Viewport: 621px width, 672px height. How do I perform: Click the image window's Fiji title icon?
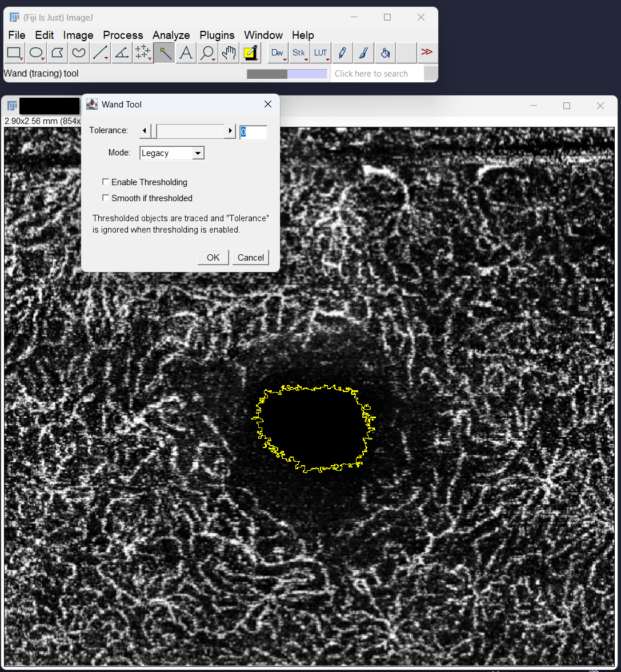[11, 105]
